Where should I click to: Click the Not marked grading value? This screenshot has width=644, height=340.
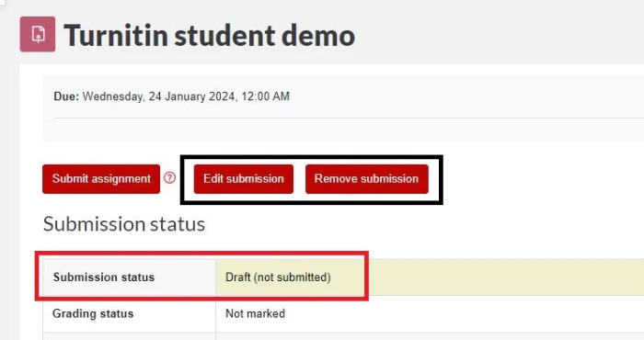tap(255, 313)
